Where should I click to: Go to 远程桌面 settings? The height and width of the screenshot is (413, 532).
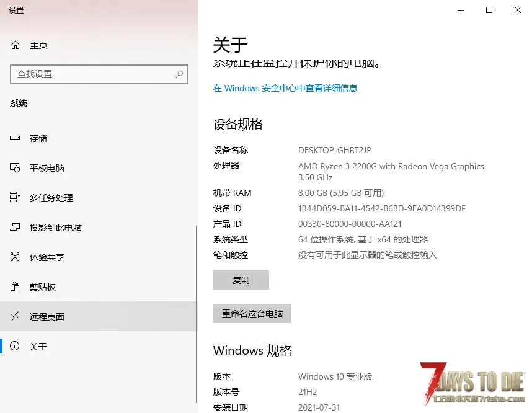[x=47, y=317]
